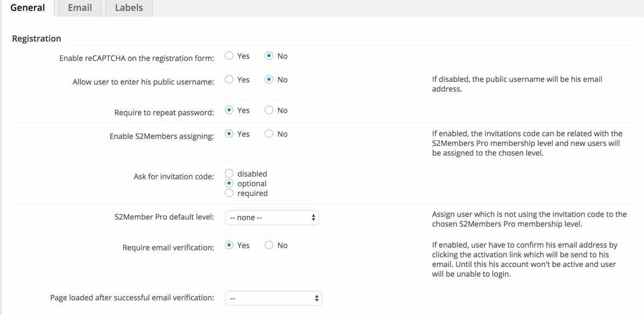Select Yes for Require email verification
This screenshot has width=644, height=315.
click(x=229, y=245)
